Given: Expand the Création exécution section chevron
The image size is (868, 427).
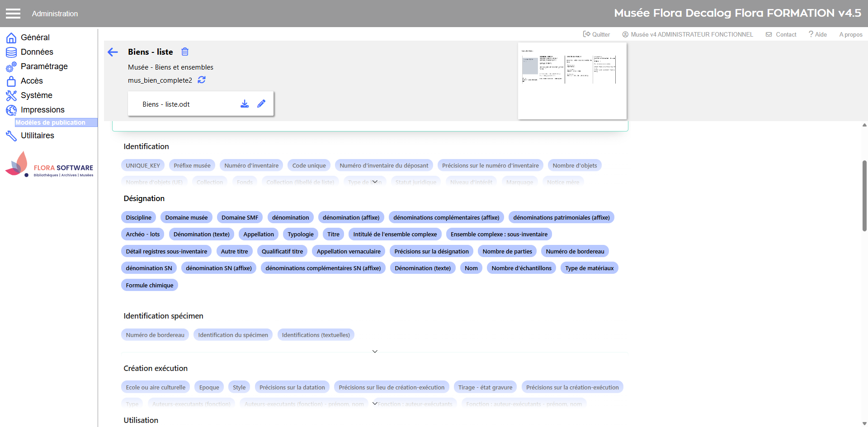Looking at the screenshot, I should [375, 404].
